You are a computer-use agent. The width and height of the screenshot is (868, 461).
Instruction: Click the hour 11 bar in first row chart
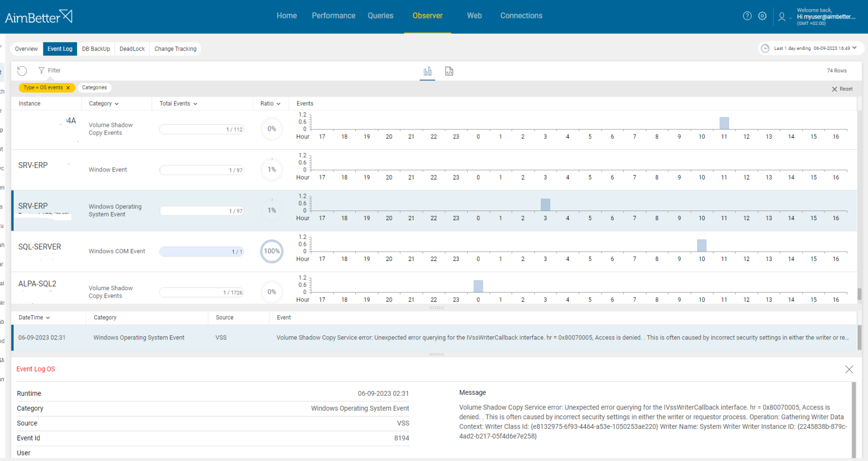click(724, 123)
